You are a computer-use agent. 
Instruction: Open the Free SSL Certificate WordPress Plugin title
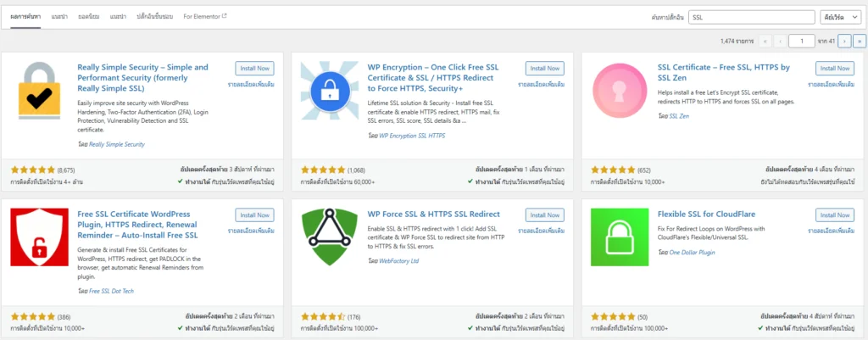[138, 225]
